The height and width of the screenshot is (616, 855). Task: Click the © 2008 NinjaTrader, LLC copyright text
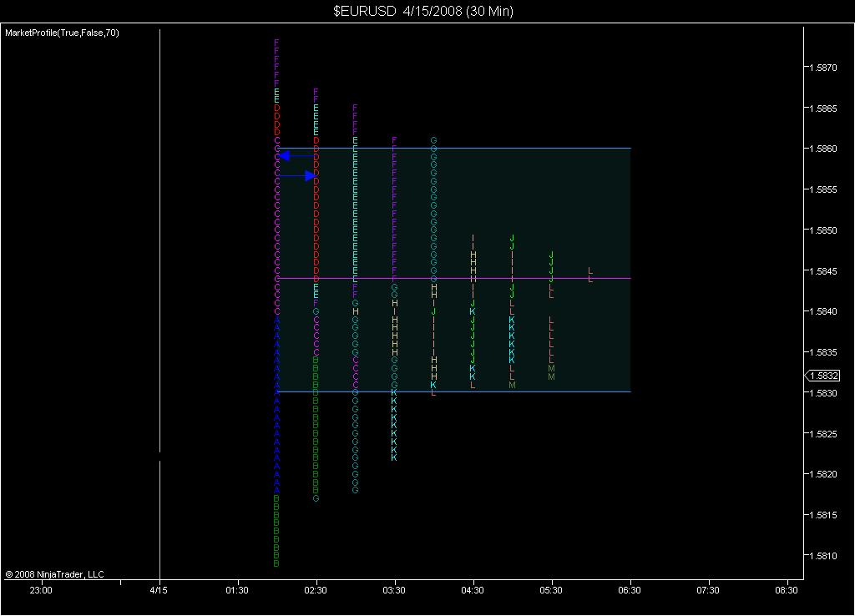[x=54, y=574]
